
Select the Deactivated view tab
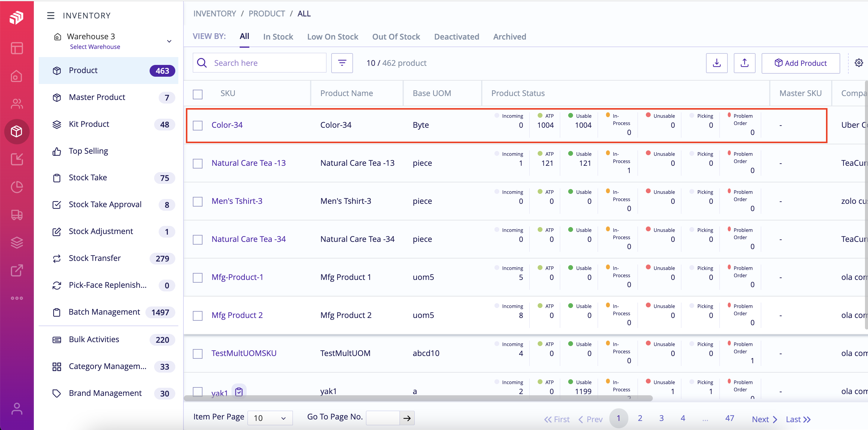coord(457,37)
